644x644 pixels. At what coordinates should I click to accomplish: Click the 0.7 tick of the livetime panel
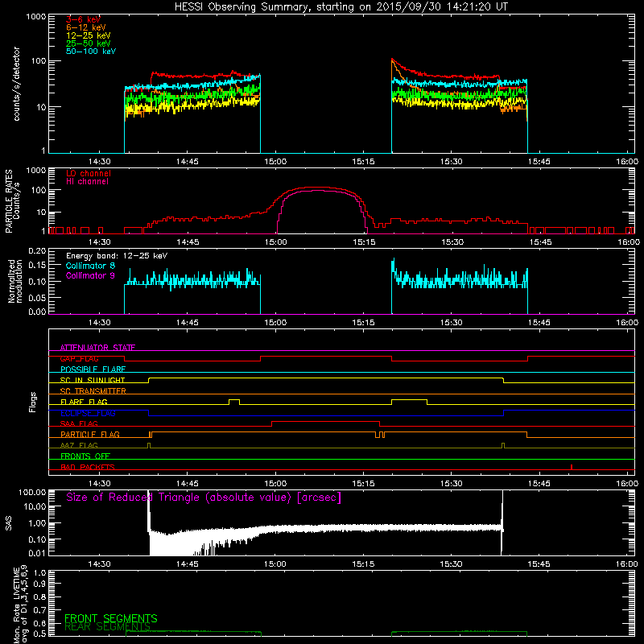click(x=39, y=610)
